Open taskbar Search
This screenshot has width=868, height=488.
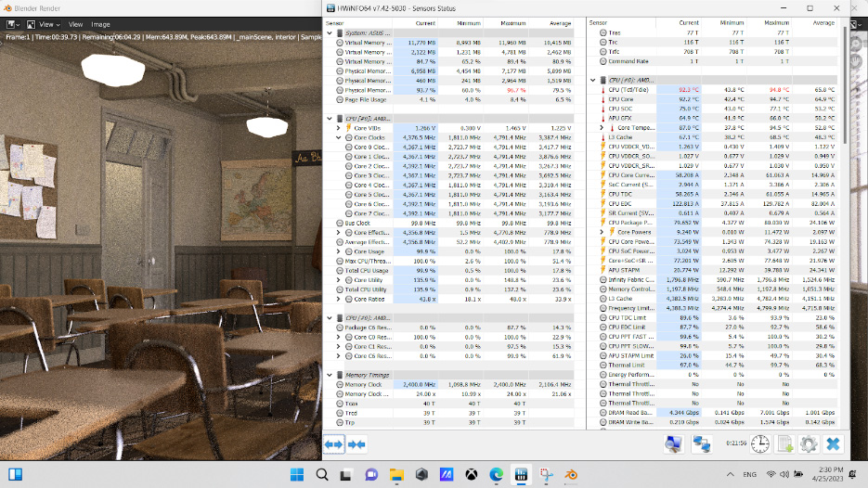[x=321, y=475]
